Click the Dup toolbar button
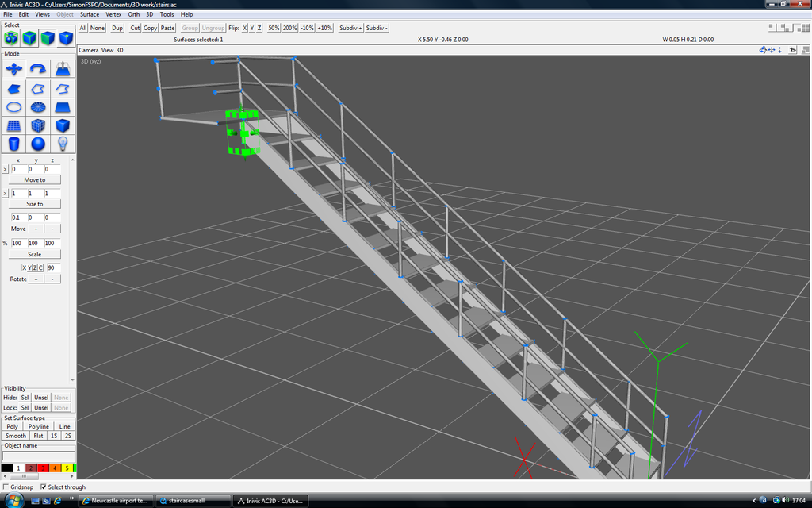 point(117,28)
